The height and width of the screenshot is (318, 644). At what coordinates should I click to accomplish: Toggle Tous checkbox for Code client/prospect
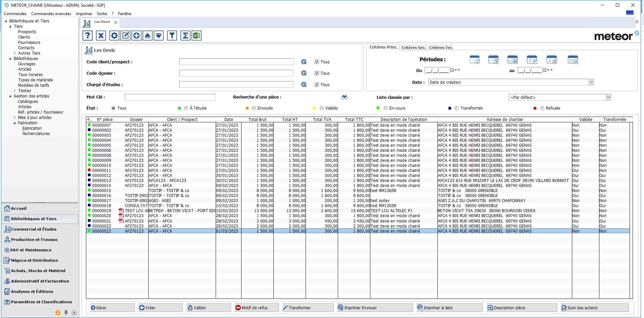[317, 62]
